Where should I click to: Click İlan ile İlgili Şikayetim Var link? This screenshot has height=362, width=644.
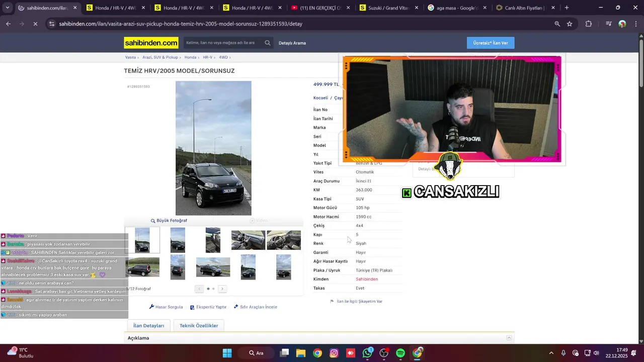[x=356, y=301]
